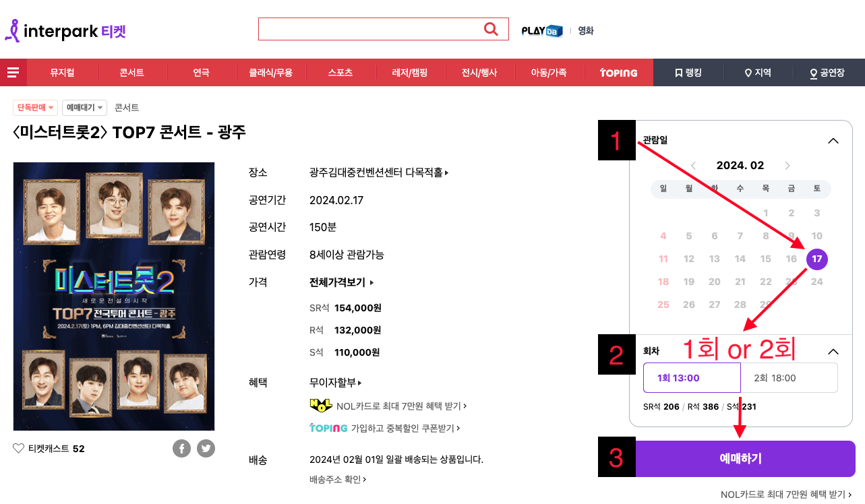Viewport: 865px width, 504px height.
Task: Expand 전체가격보기 price list
Action: pyautogui.click(x=341, y=282)
